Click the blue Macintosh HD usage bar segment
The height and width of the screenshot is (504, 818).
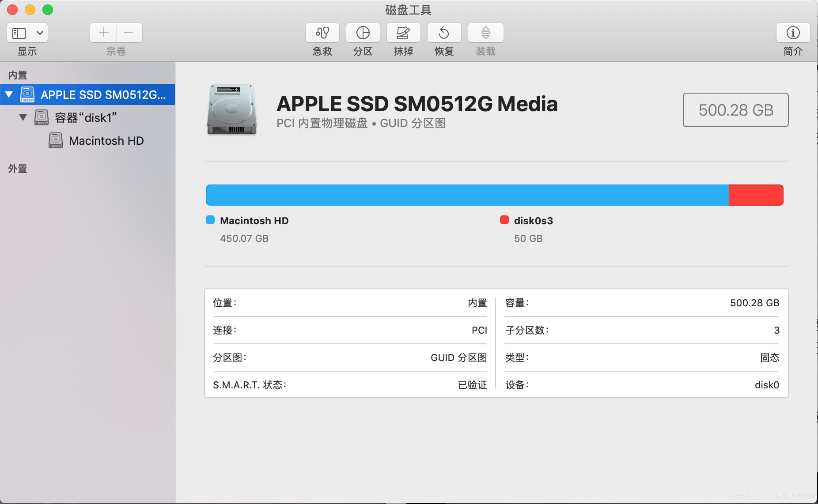click(x=467, y=195)
